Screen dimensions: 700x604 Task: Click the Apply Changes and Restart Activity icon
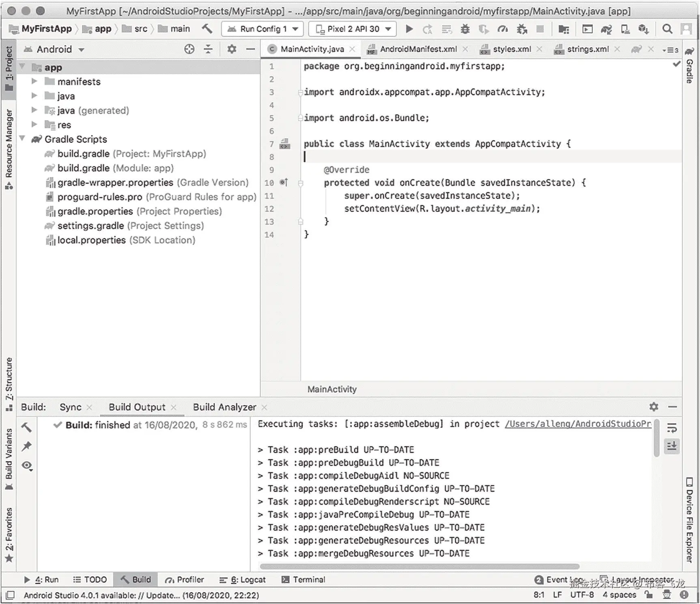(427, 29)
